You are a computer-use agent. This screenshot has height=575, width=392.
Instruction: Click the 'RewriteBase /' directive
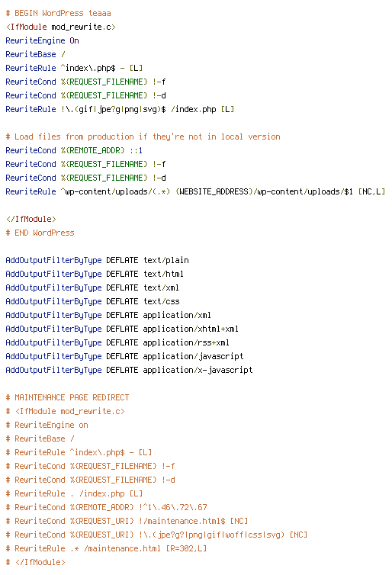point(35,54)
